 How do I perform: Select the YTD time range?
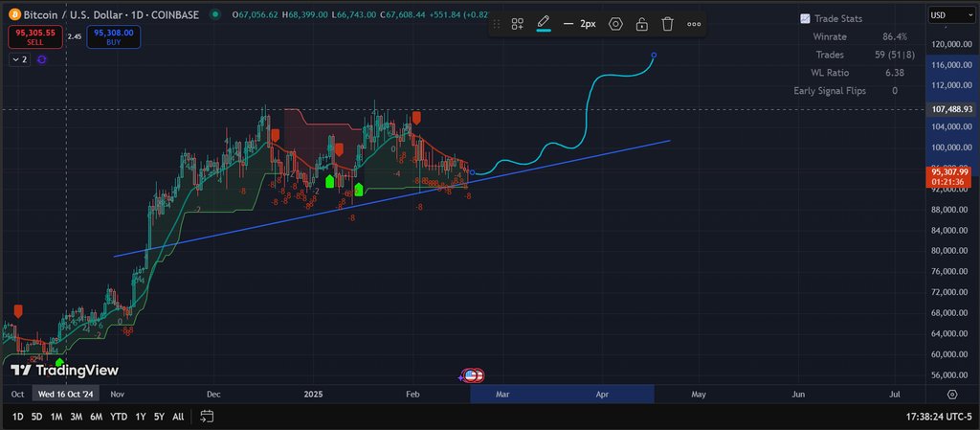119,417
